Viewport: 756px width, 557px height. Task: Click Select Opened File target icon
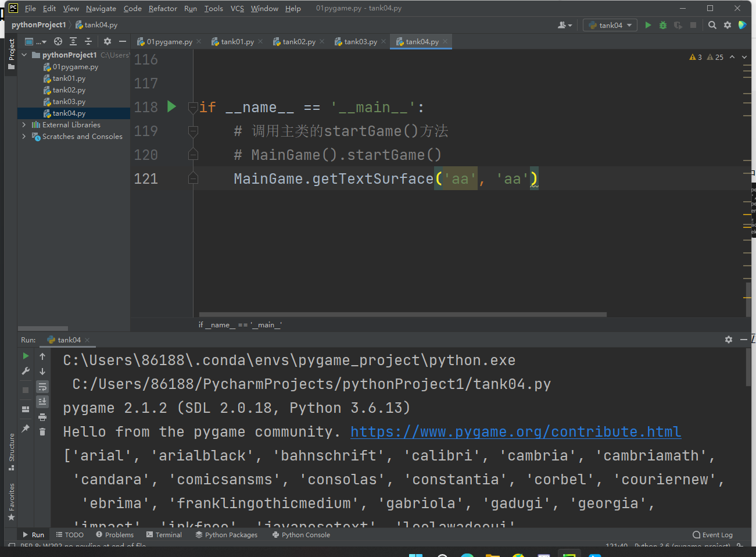click(x=58, y=41)
